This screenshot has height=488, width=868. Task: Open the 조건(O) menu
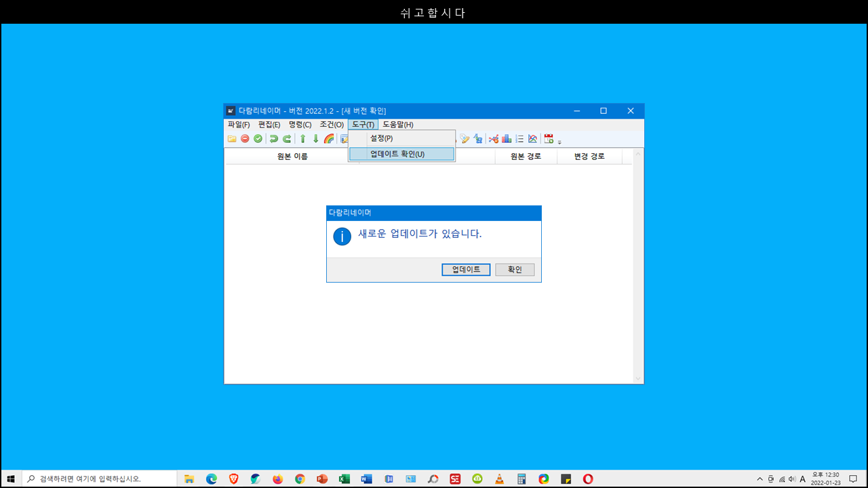click(x=332, y=125)
